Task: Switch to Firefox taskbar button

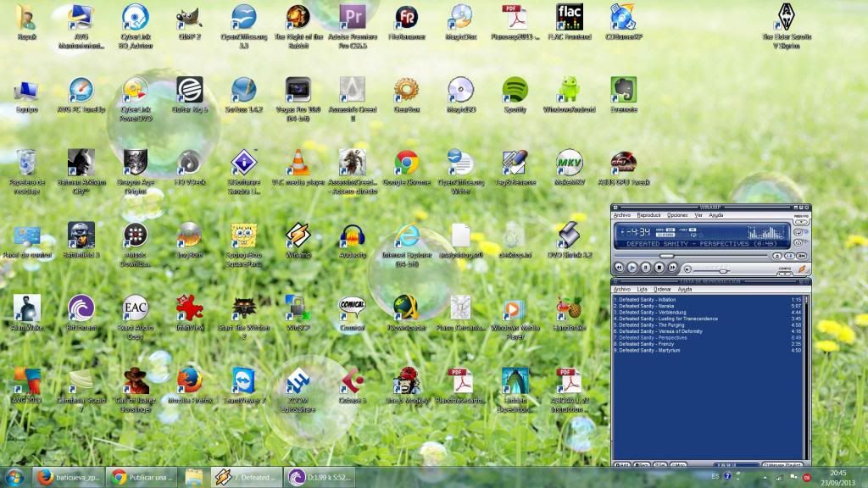Action: click(68, 477)
